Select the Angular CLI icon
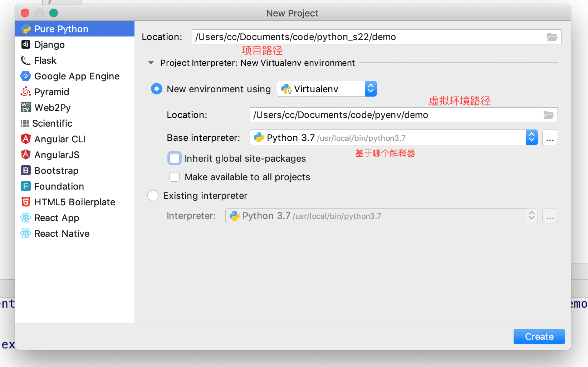Viewport: 588px width, 367px height. click(25, 139)
